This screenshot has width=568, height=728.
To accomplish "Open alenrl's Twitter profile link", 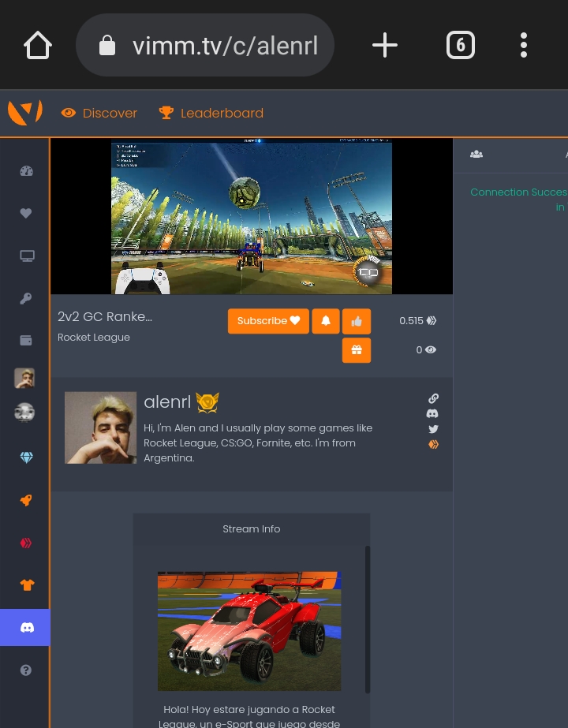I will tap(433, 429).
